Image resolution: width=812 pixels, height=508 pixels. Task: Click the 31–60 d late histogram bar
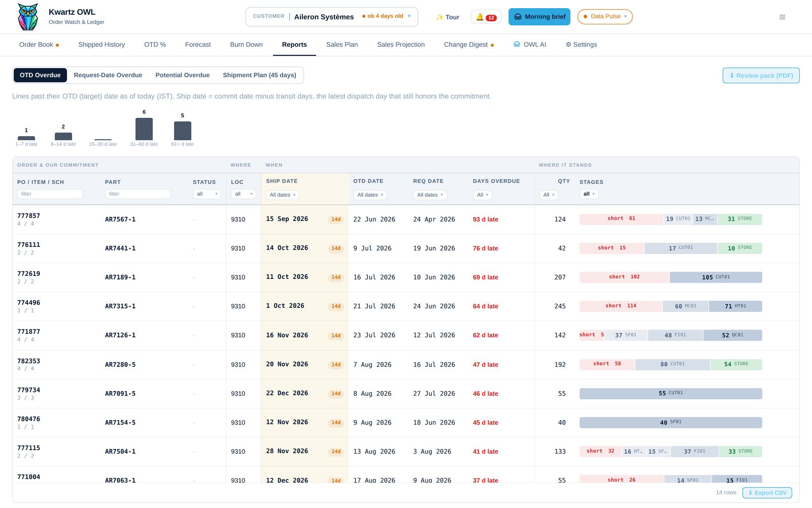[x=144, y=129]
